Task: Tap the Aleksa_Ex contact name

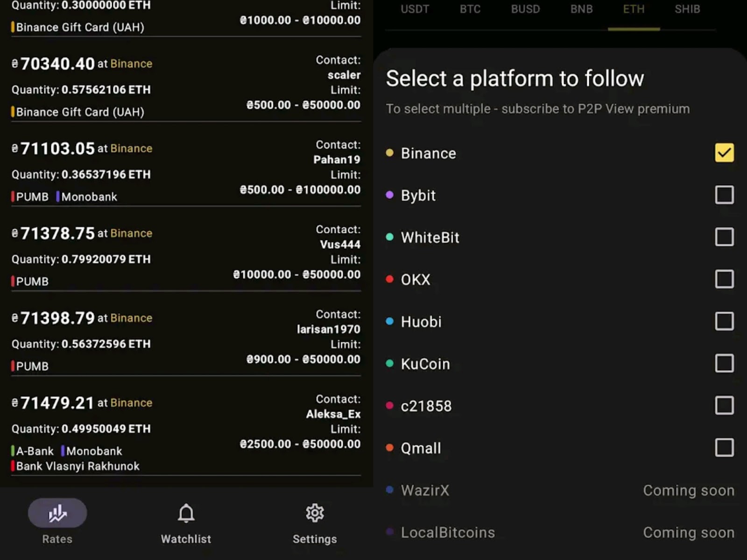Action: (x=333, y=414)
